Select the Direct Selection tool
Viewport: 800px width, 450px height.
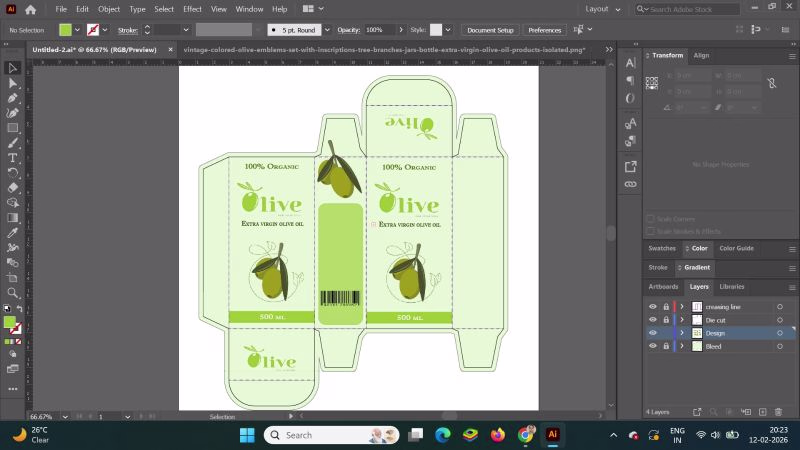(x=13, y=83)
